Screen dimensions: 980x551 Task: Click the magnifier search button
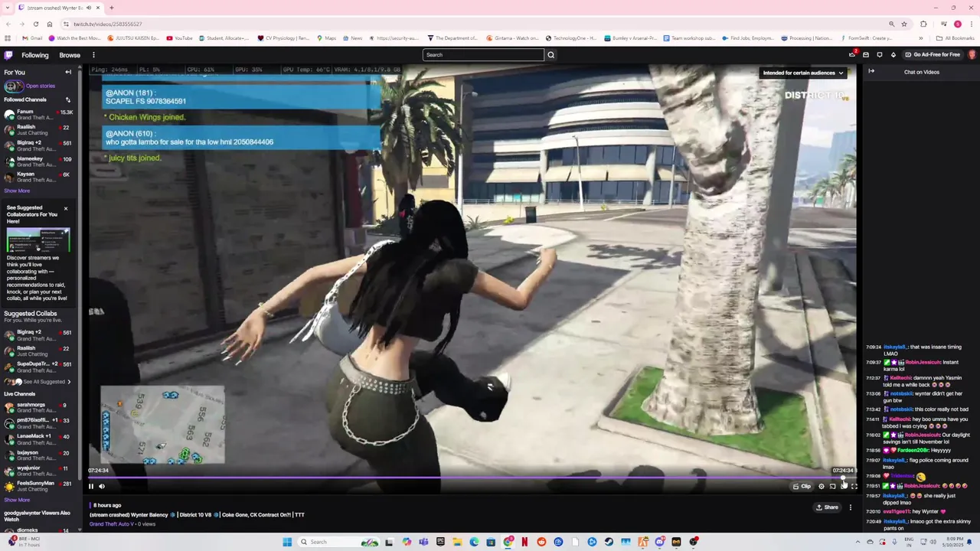tap(550, 55)
